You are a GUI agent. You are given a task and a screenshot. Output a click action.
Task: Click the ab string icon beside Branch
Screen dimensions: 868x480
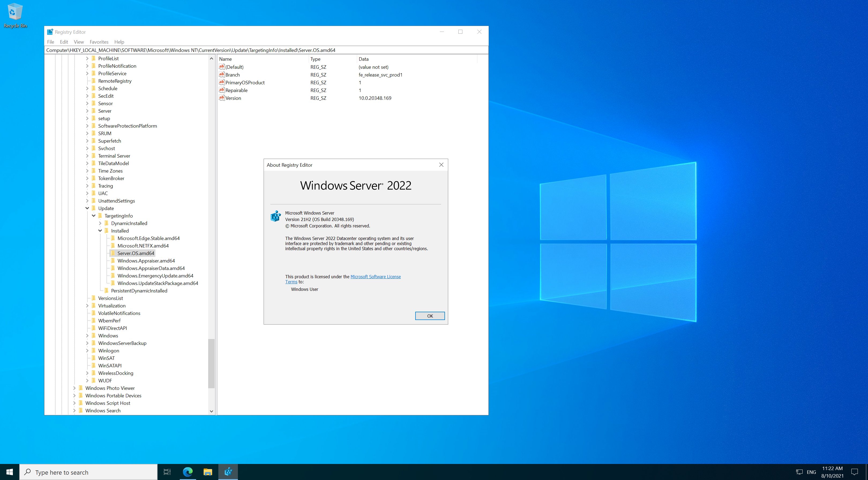pyautogui.click(x=222, y=75)
